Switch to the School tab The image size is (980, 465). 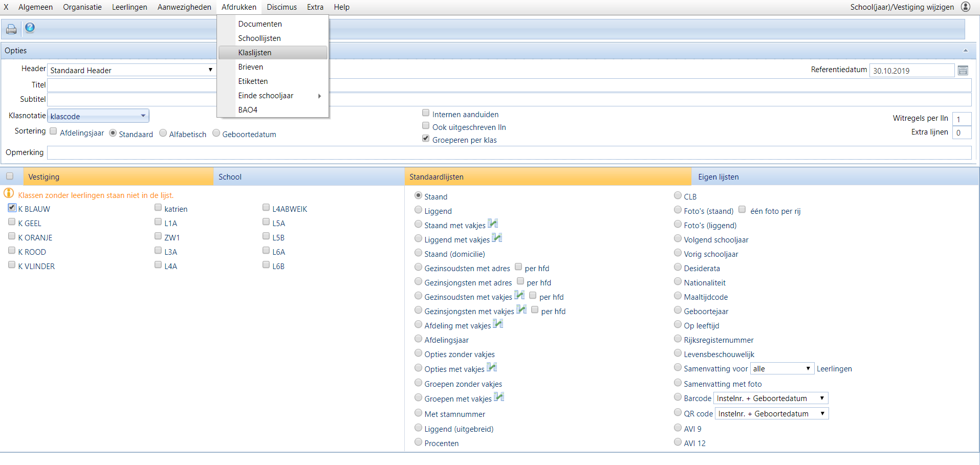(x=309, y=176)
